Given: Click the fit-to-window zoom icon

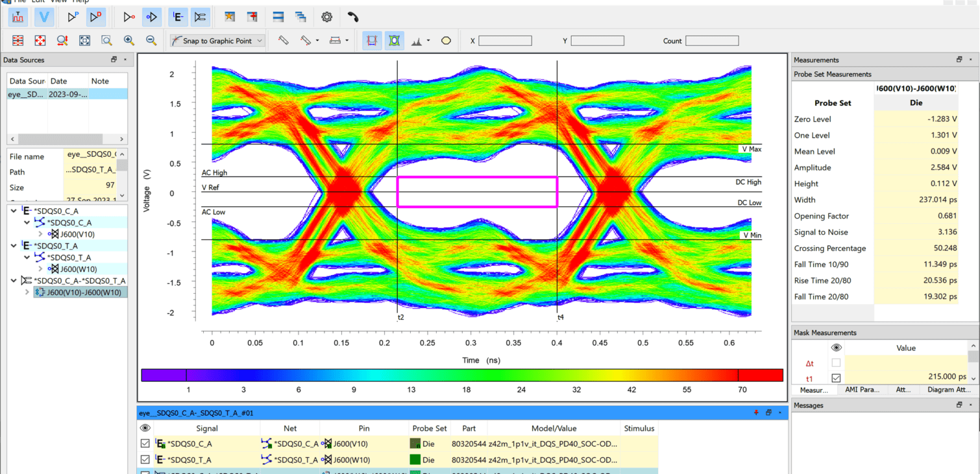Looking at the screenshot, I should [x=84, y=40].
